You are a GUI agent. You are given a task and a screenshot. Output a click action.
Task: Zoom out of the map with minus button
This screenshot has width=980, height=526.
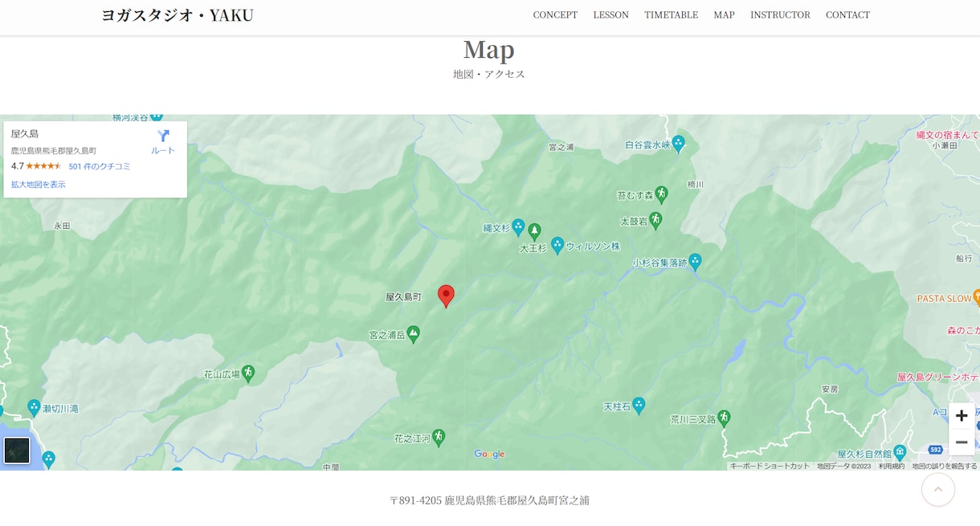[962, 442]
